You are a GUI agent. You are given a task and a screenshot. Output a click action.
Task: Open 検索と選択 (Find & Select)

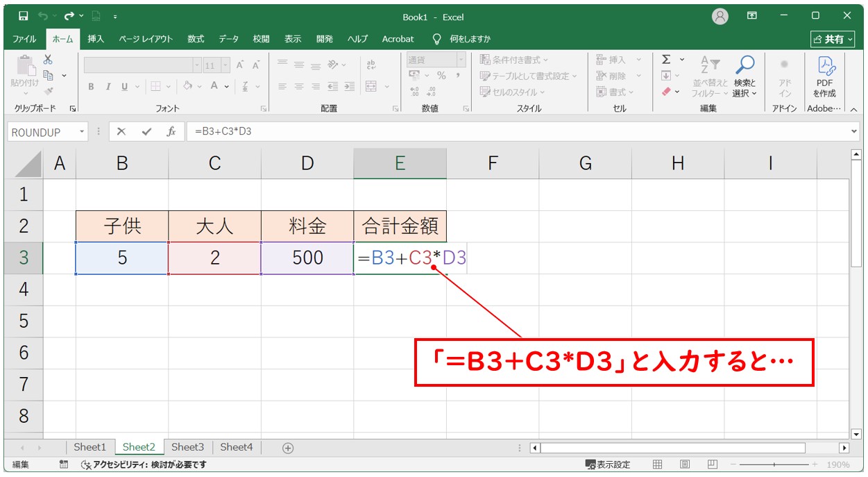(744, 77)
